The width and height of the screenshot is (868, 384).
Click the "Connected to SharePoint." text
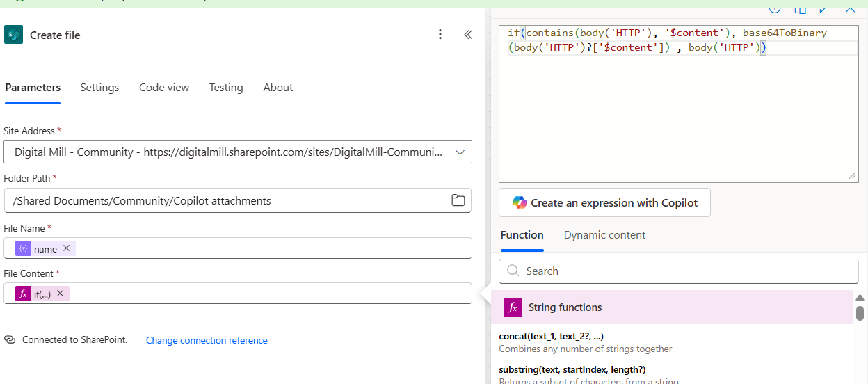click(74, 340)
